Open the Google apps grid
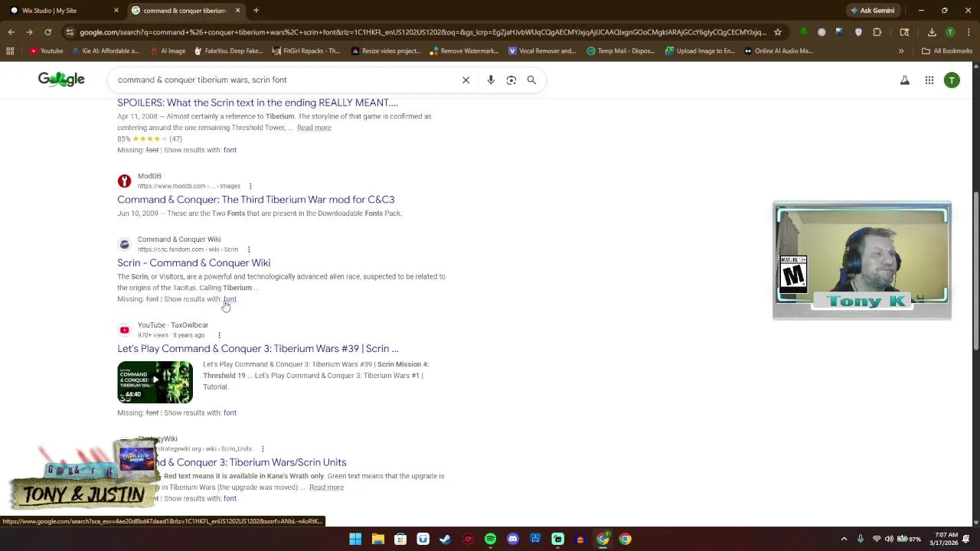980x551 pixels. (x=929, y=80)
